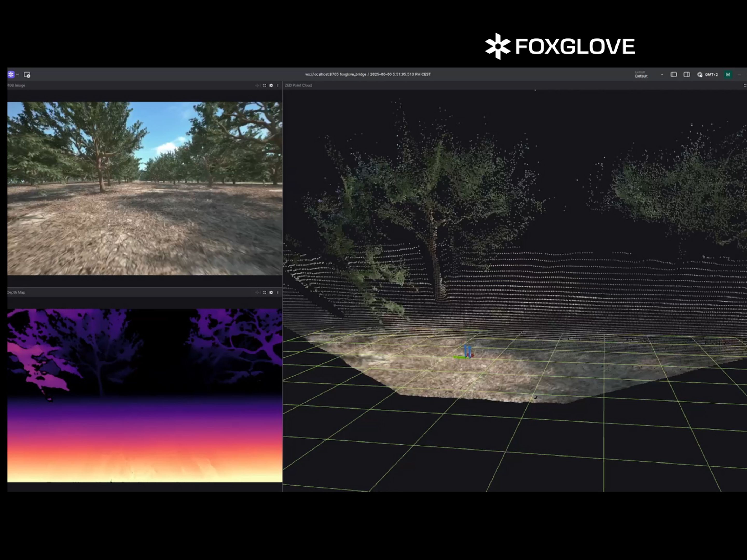Open the Layout Default dropdown
Screen dimensions: 747x560
(649, 75)
